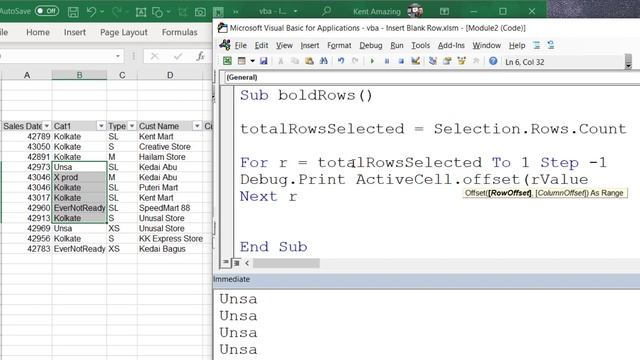Viewport: 640px width, 360px height.
Task: Open the Debug menu
Action: (x=371, y=45)
